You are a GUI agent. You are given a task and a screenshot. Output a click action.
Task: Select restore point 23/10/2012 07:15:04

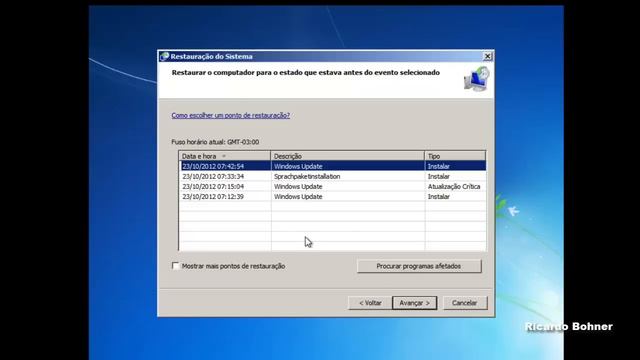(333, 187)
